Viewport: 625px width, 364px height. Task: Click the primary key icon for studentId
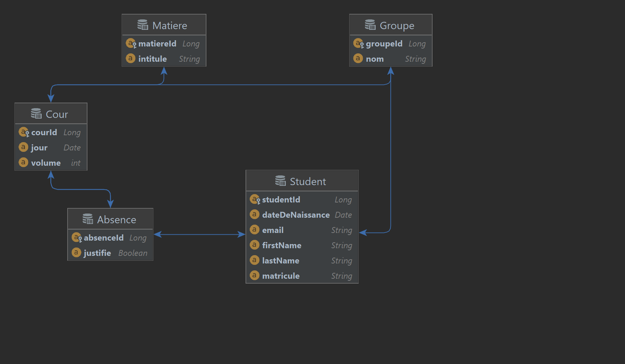pos(255,199)
